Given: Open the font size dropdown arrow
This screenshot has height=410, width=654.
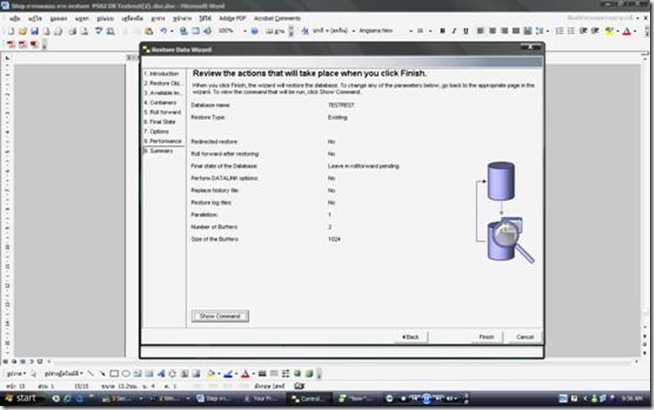Looking at the screenshot, I should click(x=430, y=31).
